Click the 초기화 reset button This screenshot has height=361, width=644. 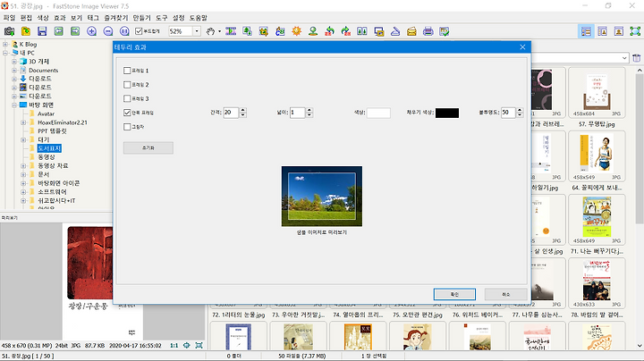[148, 147]
